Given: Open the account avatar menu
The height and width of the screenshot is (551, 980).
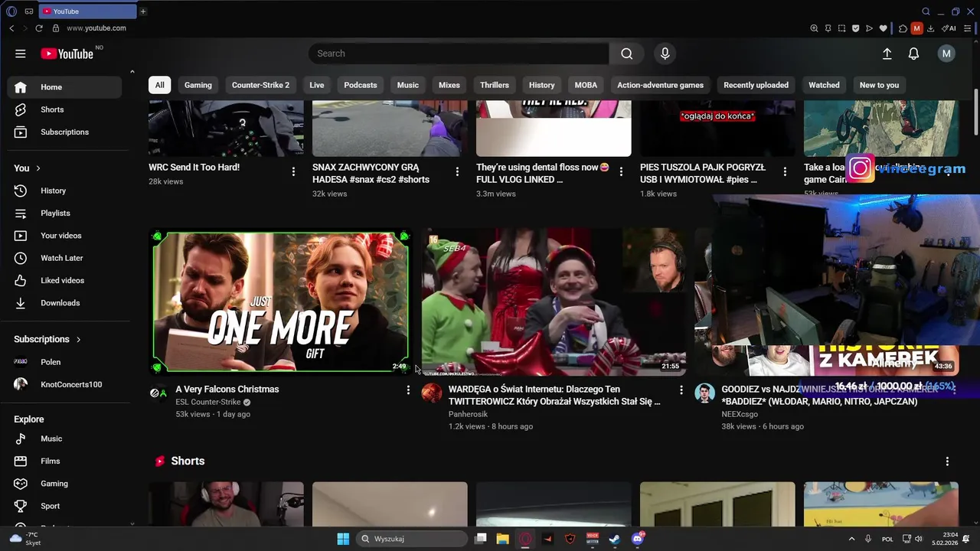Looking at the screenshot, I should coord(946,54).
